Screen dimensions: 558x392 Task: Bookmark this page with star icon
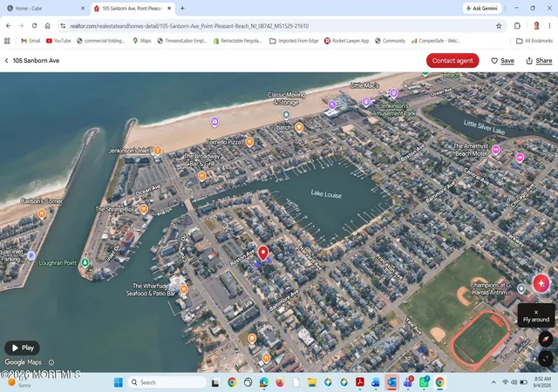pyautogui.click(x=499, y=26)
